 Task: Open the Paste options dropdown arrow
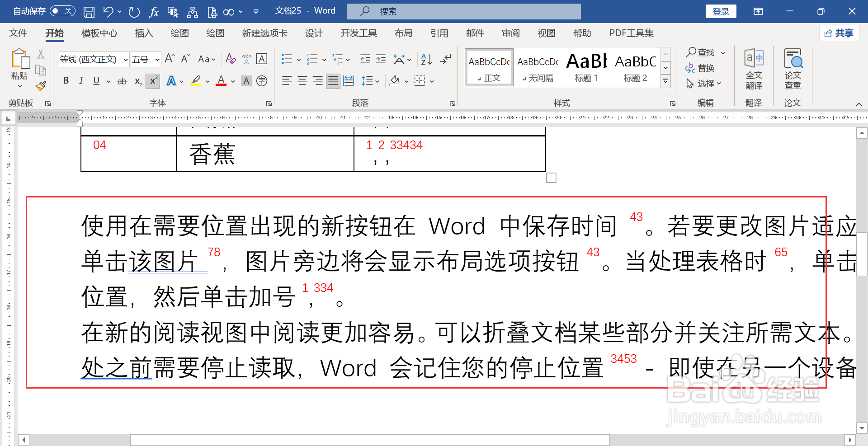coord(20,86)
